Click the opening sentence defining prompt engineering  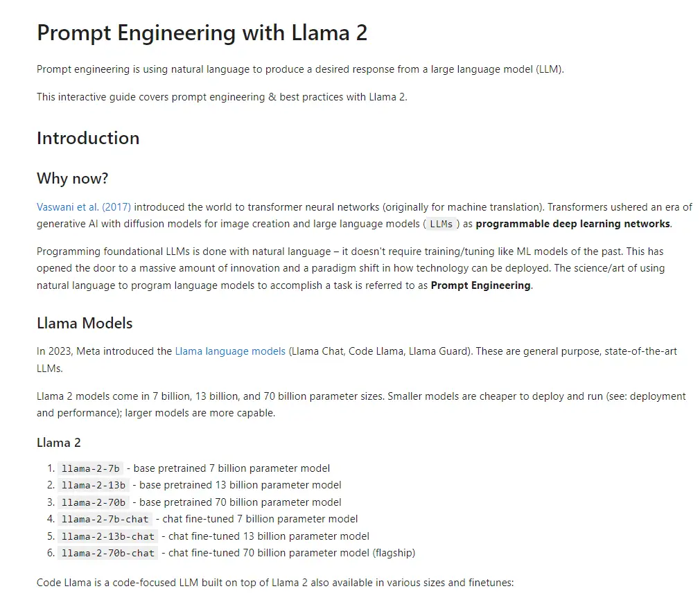[300, 69]
